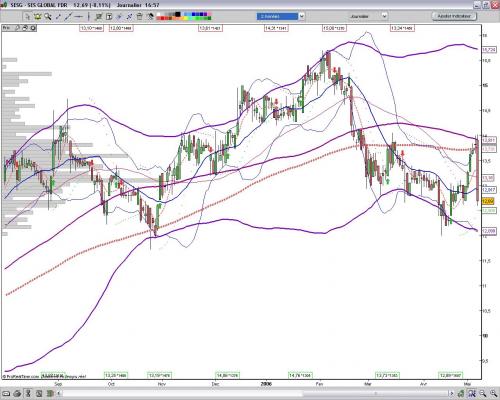This screenshot has height=400, width=500.
Task: Detach or restore the chart window
Action: pyautogui.click(x=486, y=5)
